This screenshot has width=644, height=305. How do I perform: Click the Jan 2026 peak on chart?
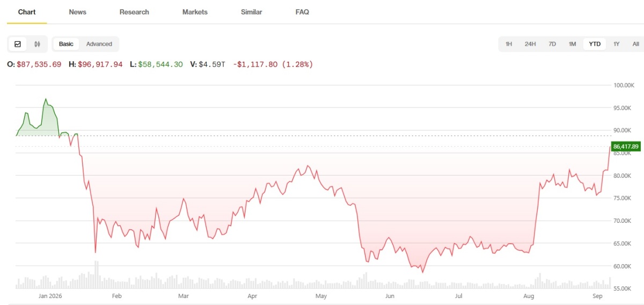tap(46, 99)
